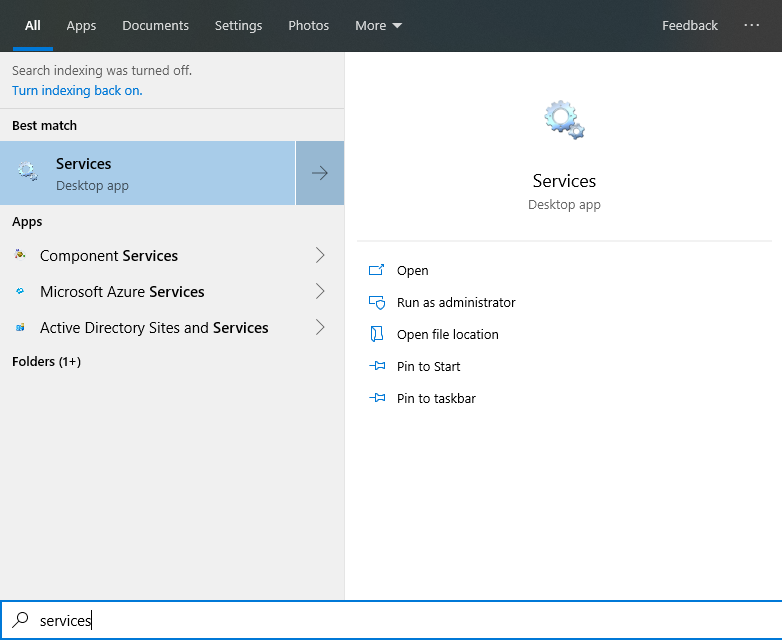Image resolution: width=782 pixels, height=640 pixels.
Task: Choose Pin to Start
Action: coord(428,366)
